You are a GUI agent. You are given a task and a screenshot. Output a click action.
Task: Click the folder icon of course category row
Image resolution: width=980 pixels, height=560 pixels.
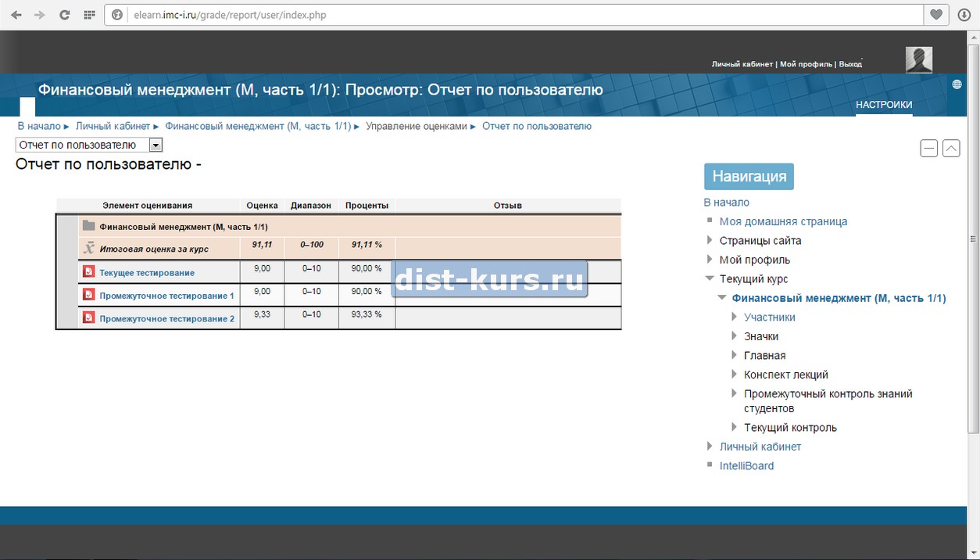point(88,226)
